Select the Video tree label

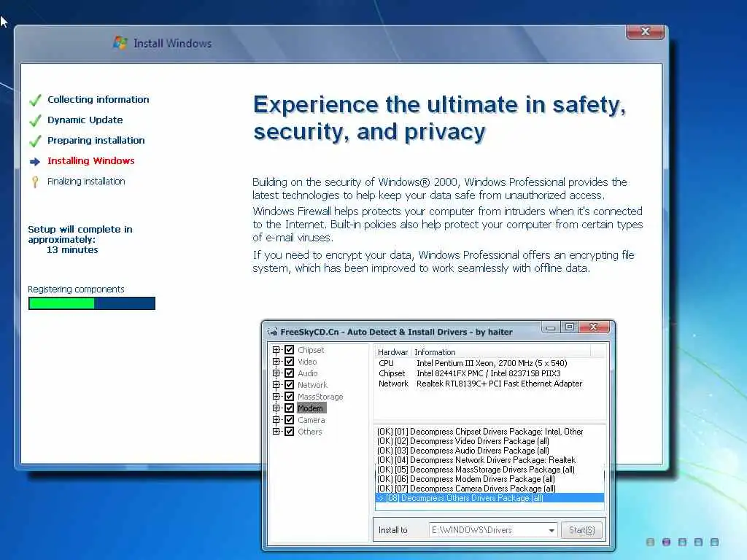tap(307, 362)
